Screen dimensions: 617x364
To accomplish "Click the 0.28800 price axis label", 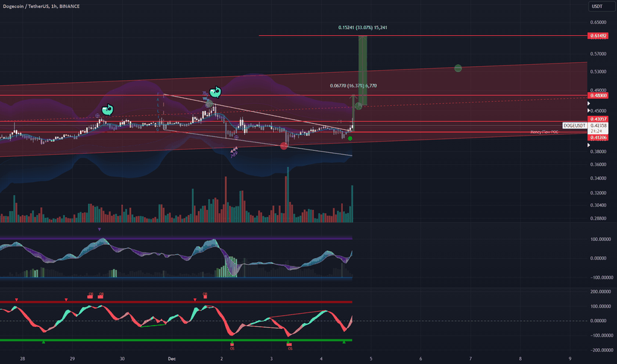I will click(x=598, y=218).
